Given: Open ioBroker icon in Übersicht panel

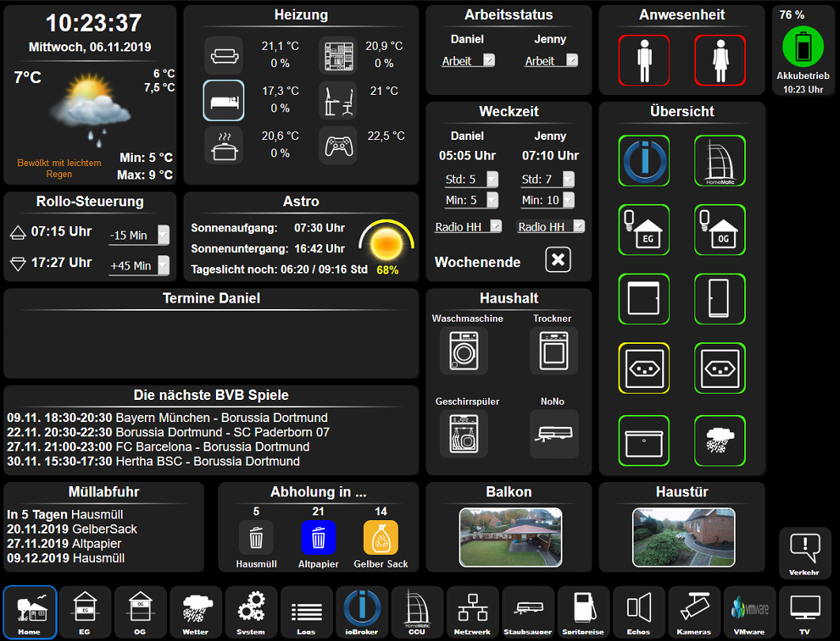Looking at the screenshot, I should click(x=644, y=160).
